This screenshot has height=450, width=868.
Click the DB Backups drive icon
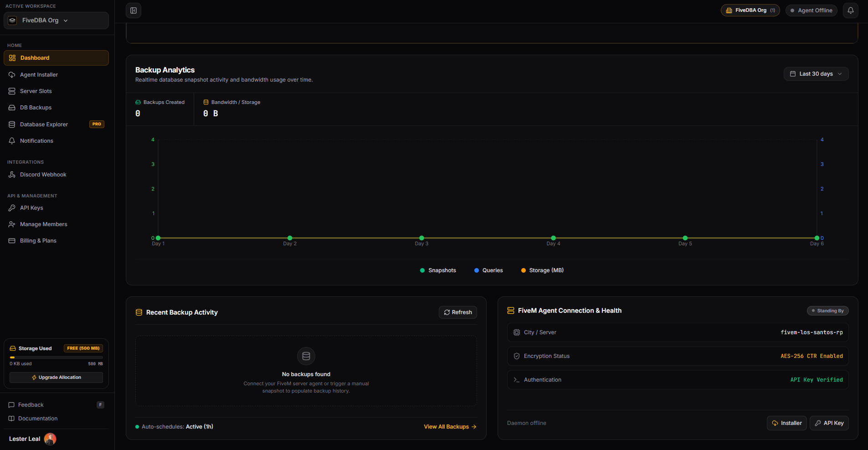coord(12,108)
